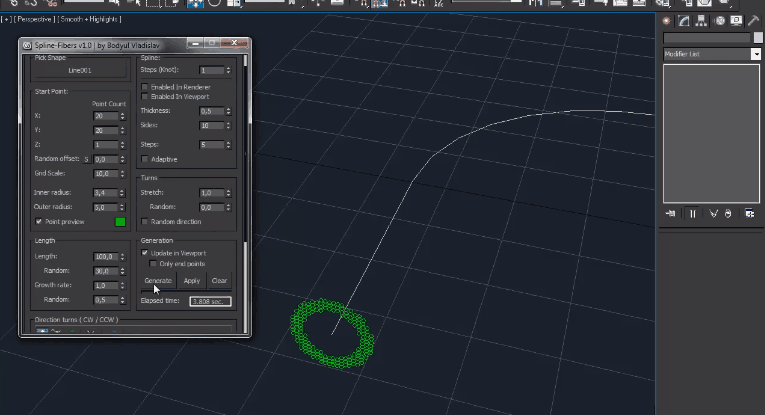Open the Motion command panel tab
Viewport: 765px width, 415px height.
coord(720,20)
